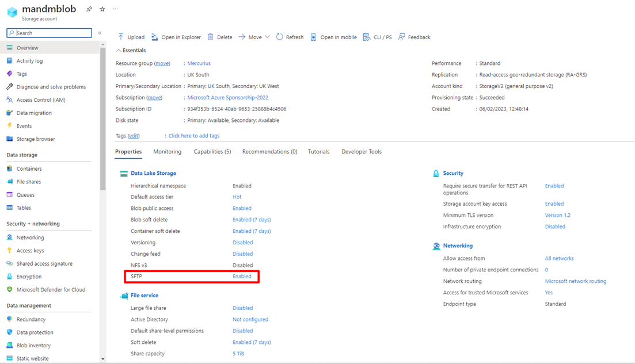This screenshot has height=364, width=635.
Task: Open Access Control (IAM)
Action: [x=41, y=100]
